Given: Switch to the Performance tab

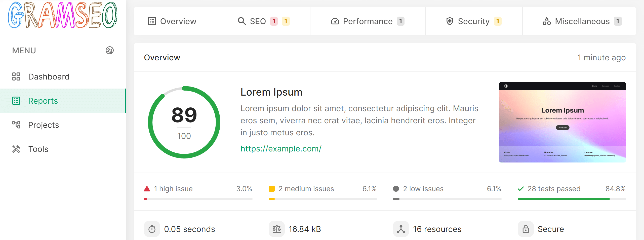Looking at the screenshot, I should point(368,21).
